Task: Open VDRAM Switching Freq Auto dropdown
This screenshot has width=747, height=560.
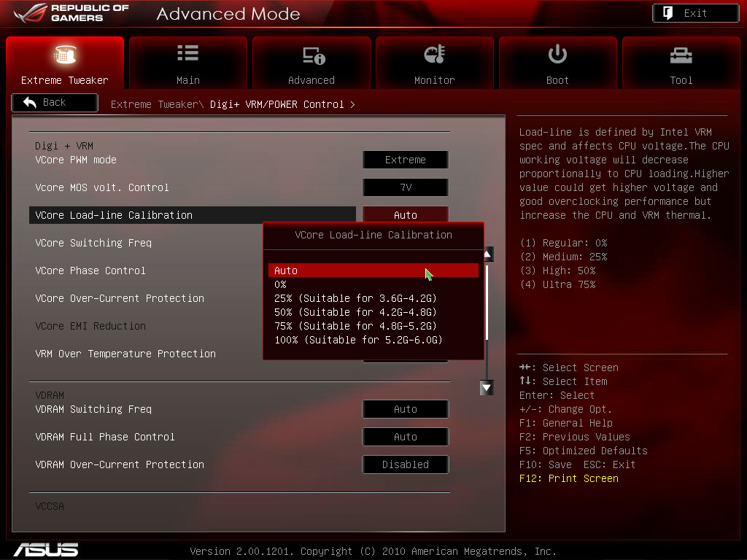Action: click(406, 409)
